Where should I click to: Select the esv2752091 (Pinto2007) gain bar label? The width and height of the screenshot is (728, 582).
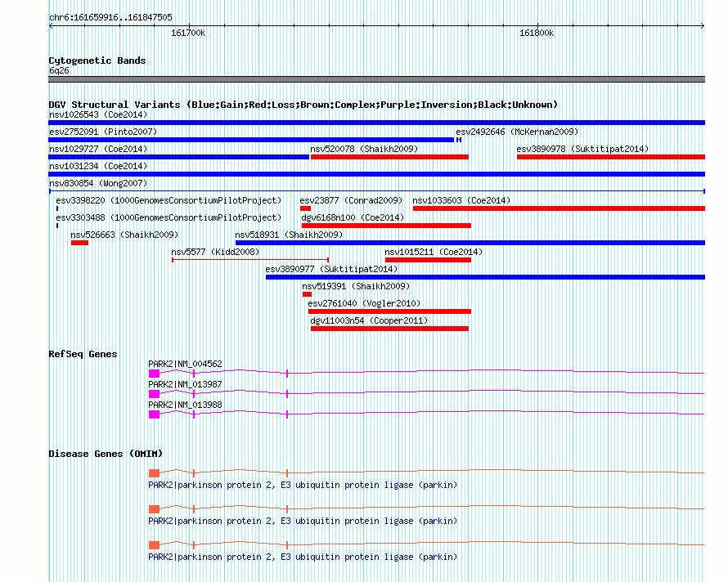tap(103, 132)
